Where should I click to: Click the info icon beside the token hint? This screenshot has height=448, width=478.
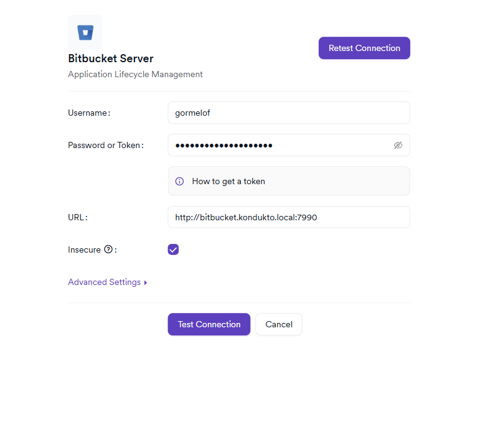pos(179,181)
